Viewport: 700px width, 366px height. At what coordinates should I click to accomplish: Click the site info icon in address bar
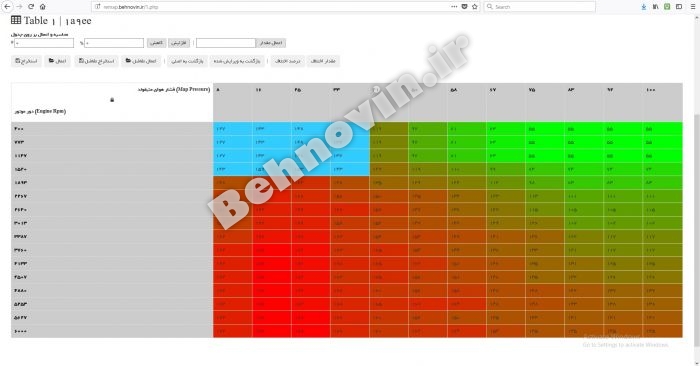[x=98, y=7]
